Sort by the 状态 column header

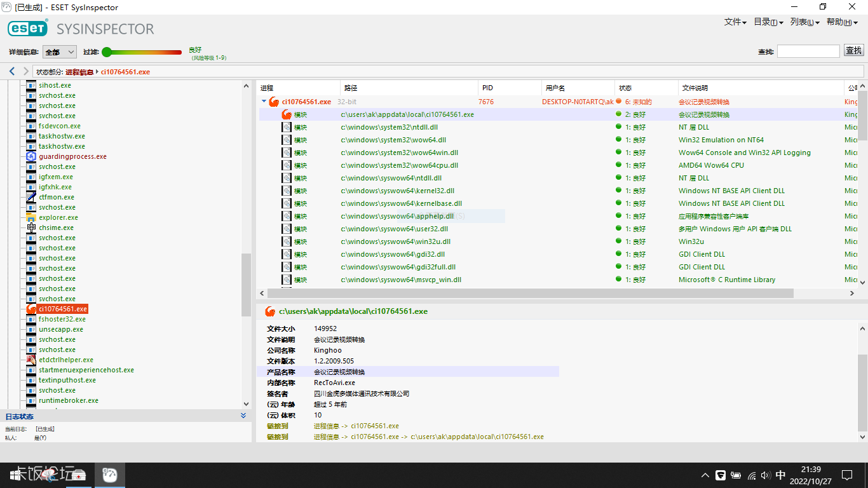click(x=647, y=88)
